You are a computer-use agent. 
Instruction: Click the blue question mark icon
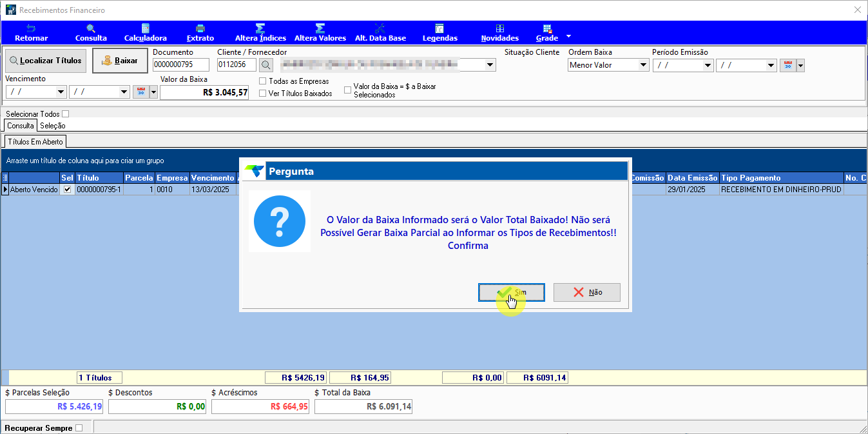(x=280, y=221)
